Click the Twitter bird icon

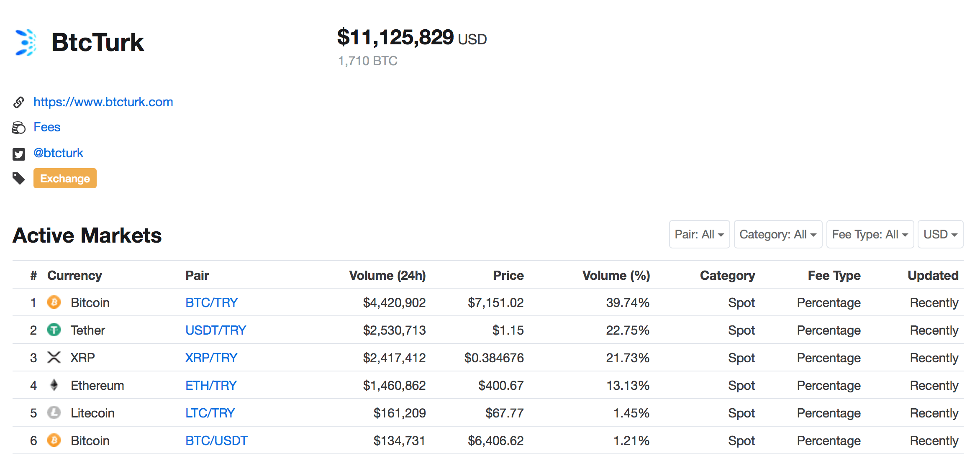coord(18,154)
